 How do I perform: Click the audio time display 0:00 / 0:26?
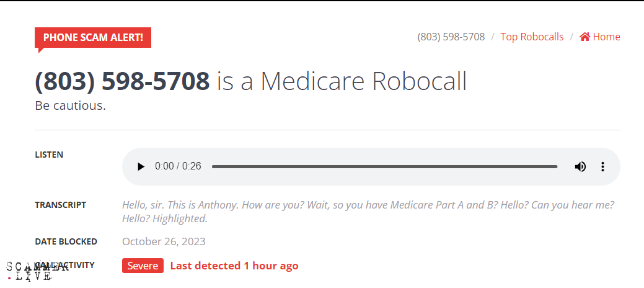178,167
